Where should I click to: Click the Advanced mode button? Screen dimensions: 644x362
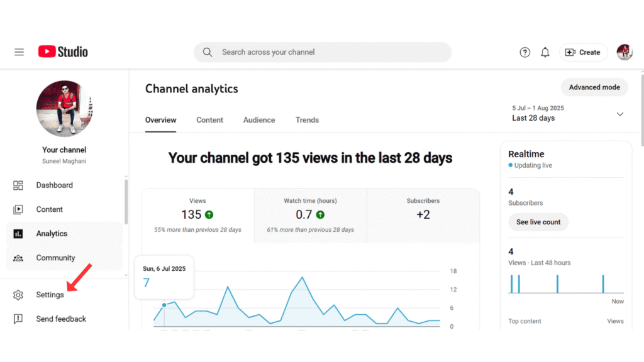click(x=594, y=87)
